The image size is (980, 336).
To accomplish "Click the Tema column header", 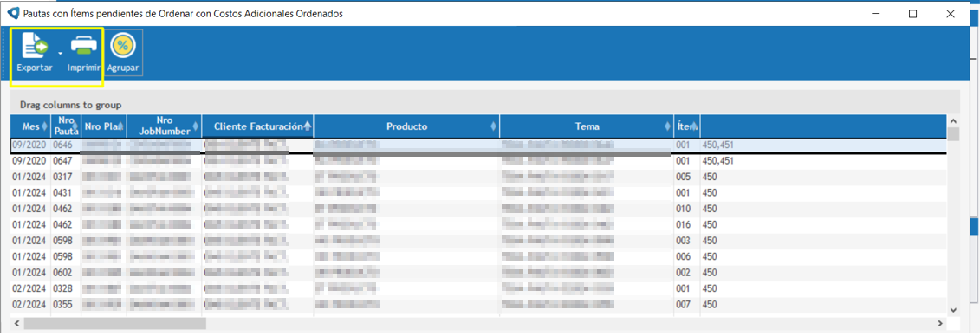I will (587, 126).
